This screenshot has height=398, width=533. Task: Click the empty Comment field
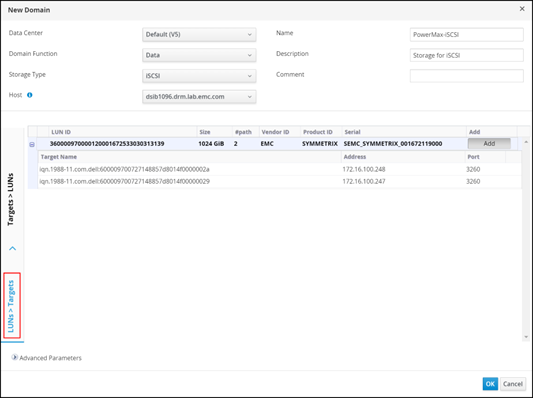coord(466,76)
